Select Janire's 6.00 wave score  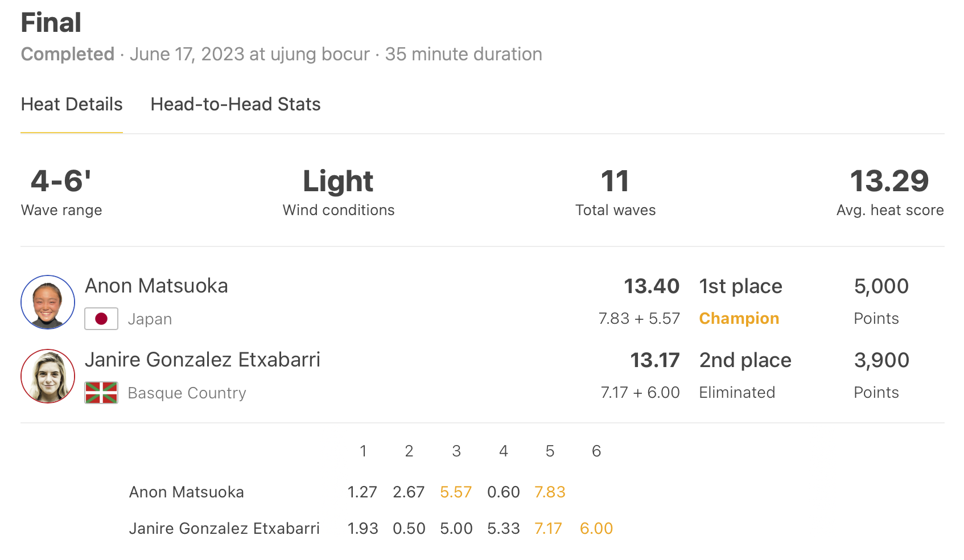(x=596, y=528)
